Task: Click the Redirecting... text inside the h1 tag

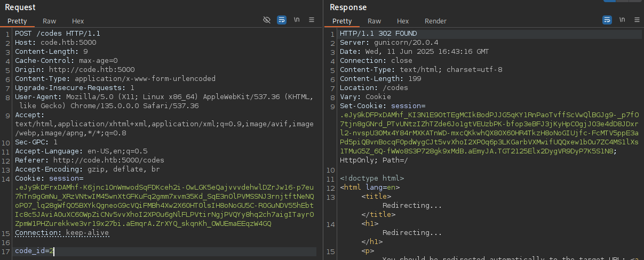Action: click(412, 233)
